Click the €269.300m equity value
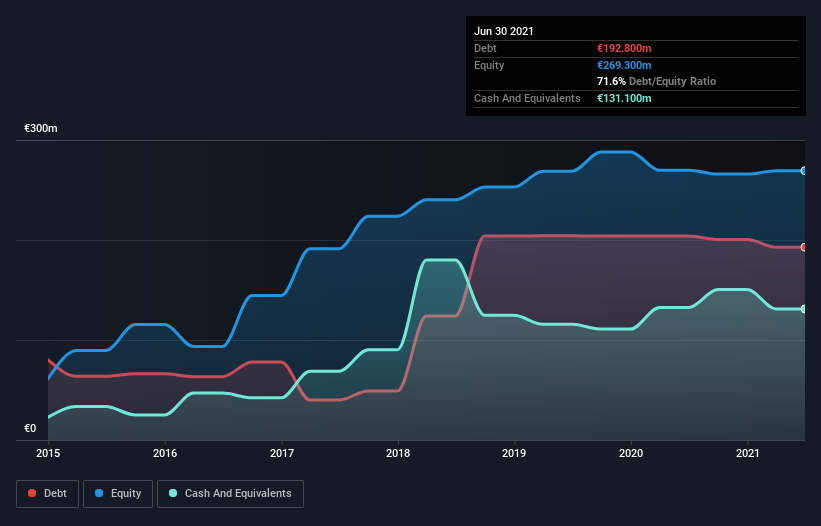 point(624,65)
